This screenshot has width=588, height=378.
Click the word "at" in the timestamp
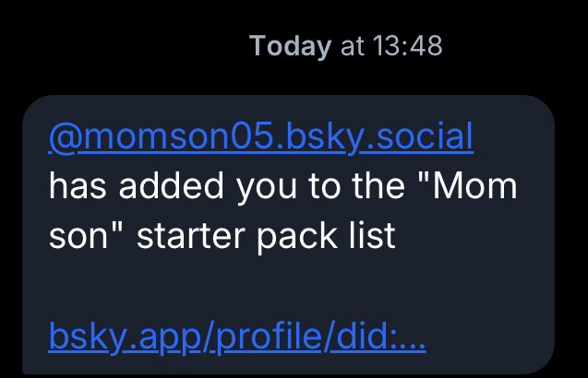[x=353, y=45]
